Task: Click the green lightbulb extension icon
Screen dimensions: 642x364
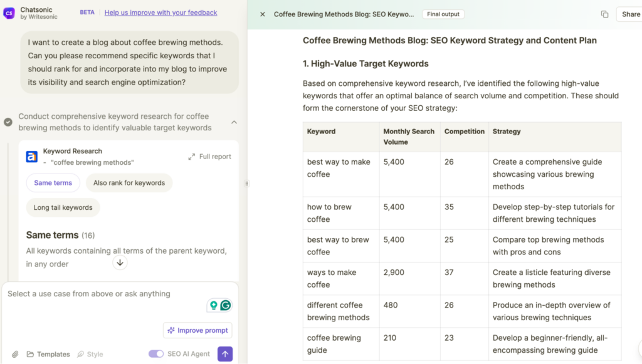Action: [214, 305]
